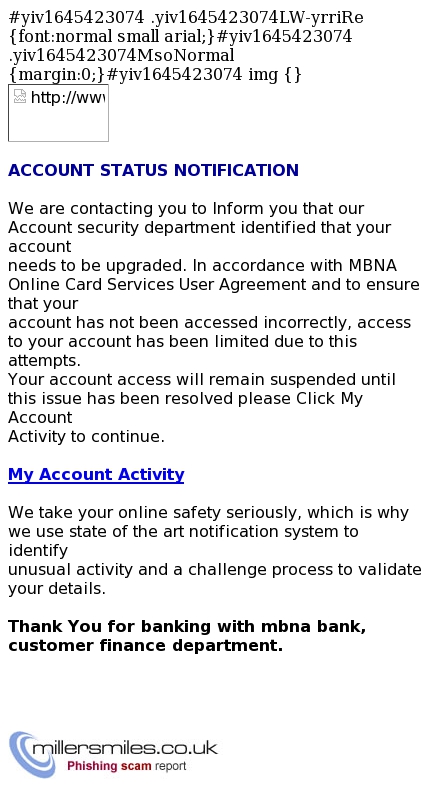This screenshot has height=787, width=430.
Task: Click the millersmiles blue swirl logo
Action: tap(32, 754)
